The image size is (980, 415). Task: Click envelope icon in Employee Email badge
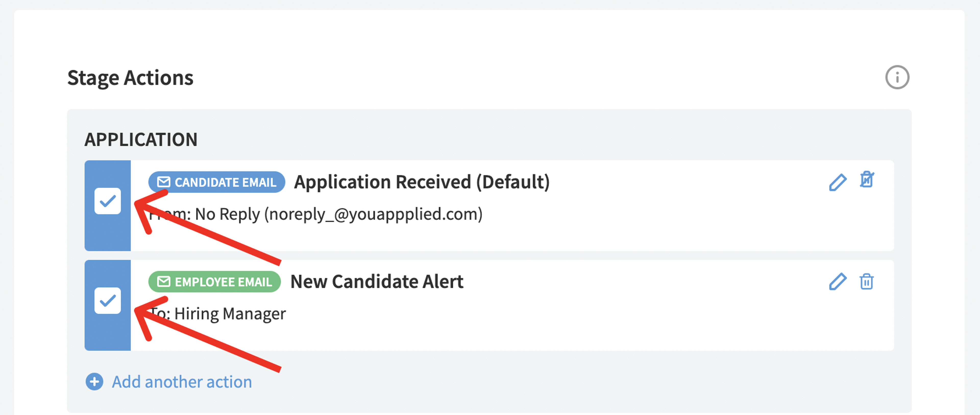point(164,282)
